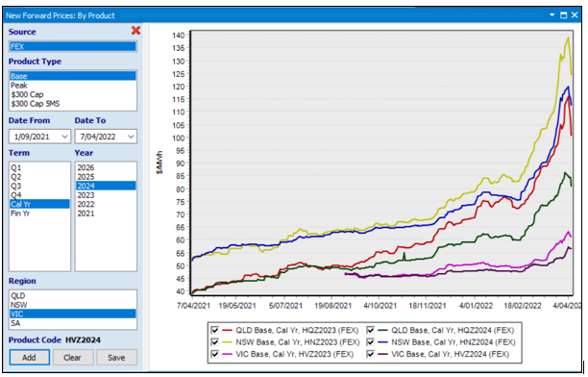Select FEX in the Source list
Image resolution: width=588 pixels, height=377 pixels.
coord(73,46)
